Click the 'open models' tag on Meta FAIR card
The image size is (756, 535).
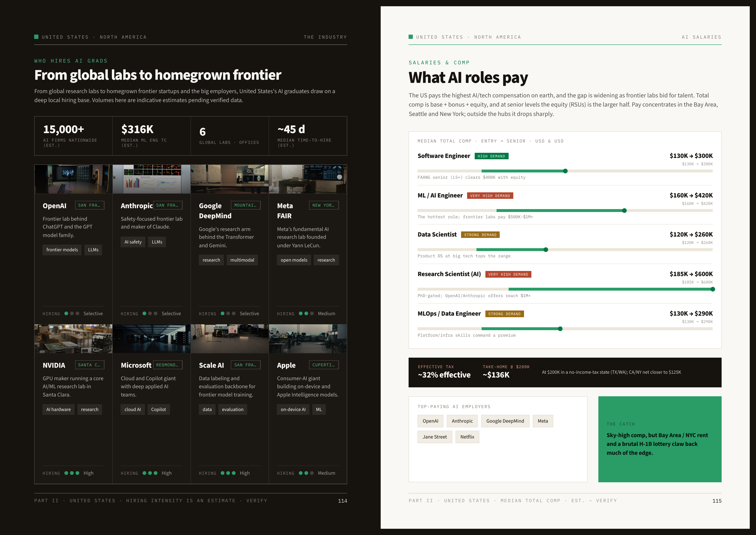tap(294, 260)
